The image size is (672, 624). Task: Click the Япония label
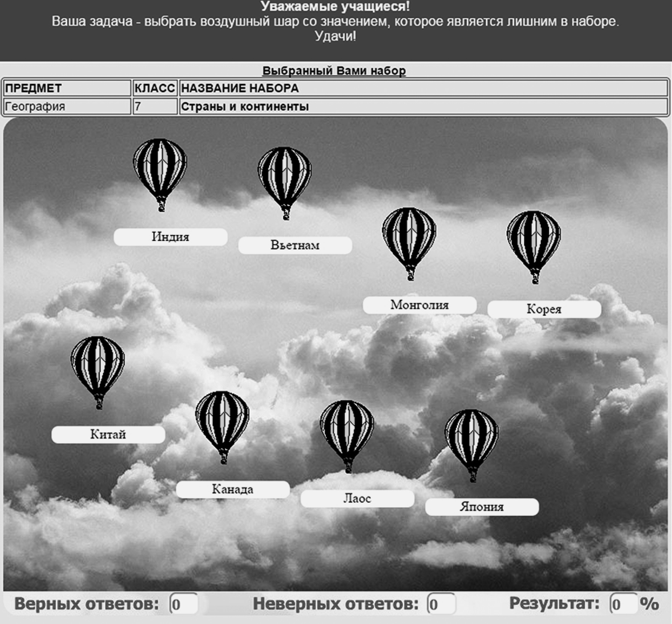point(482,507)
